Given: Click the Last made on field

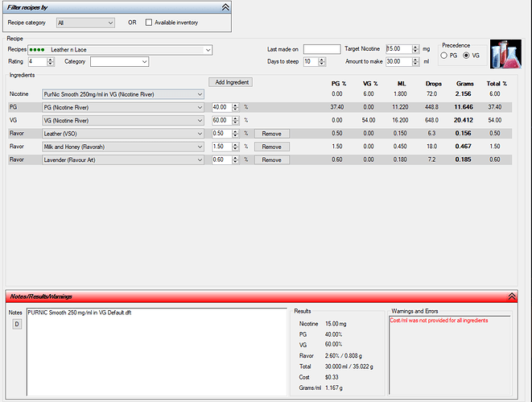Looking at the screenshot, I should pos(322,49).
